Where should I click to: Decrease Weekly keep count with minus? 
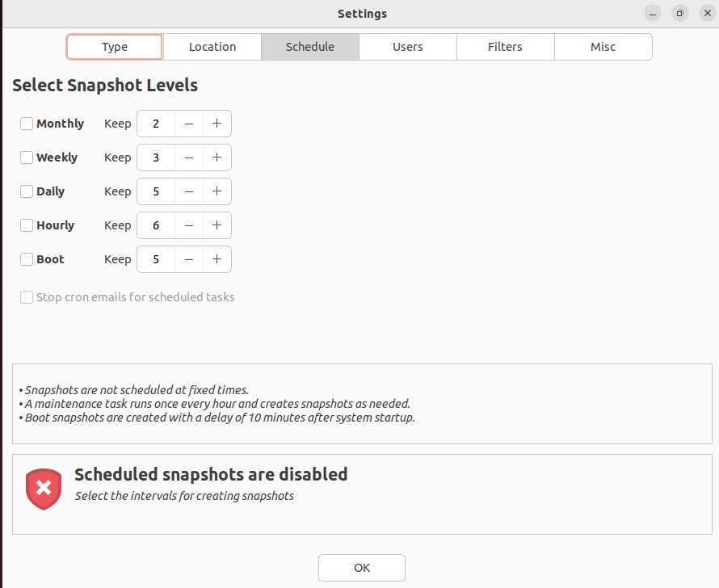coord(189,157)
